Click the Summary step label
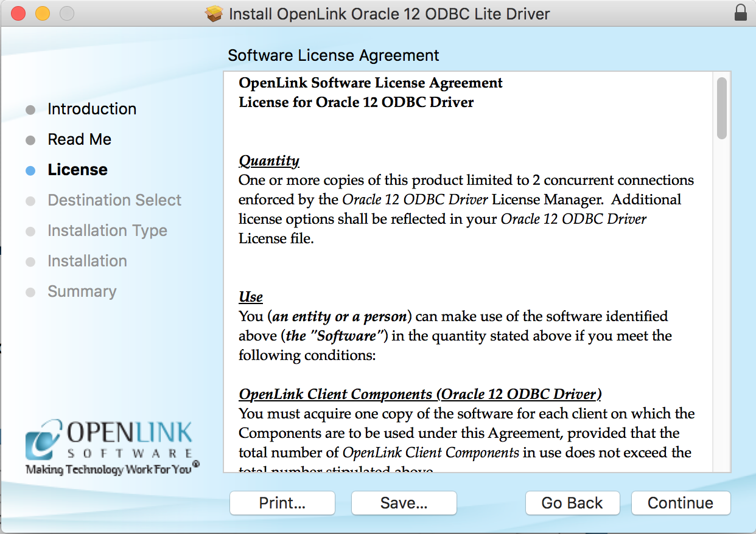 coord(82,291)
